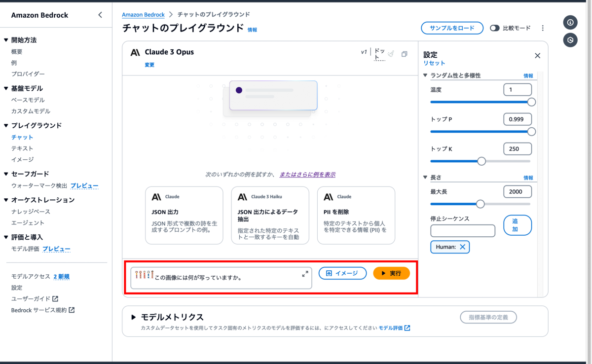592x364 pixels.
Task: Click the copy icon beside Claude 3 Opus
Action: pos(405,54)
